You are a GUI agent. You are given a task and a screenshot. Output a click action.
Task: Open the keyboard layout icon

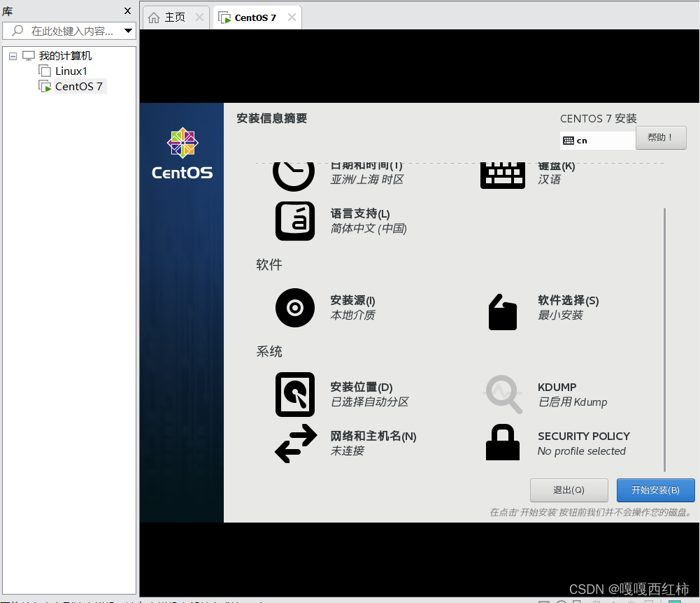(503, 176)
